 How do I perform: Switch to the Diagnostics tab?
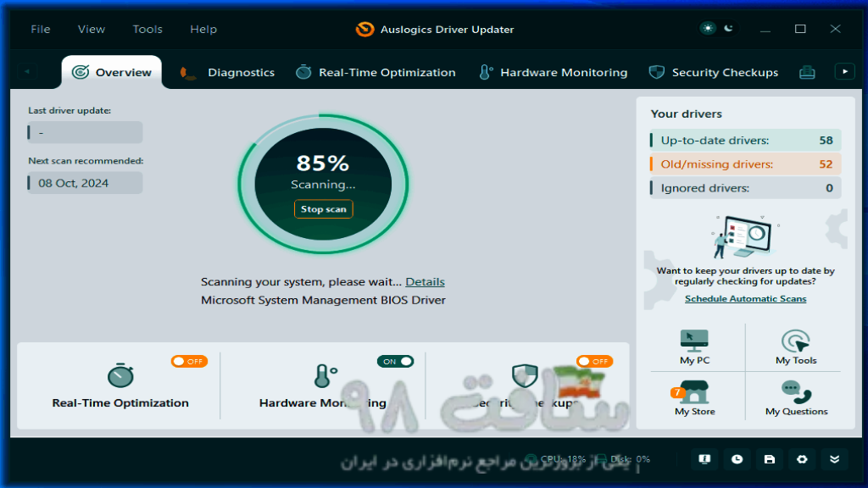click(x=227, y=73)
